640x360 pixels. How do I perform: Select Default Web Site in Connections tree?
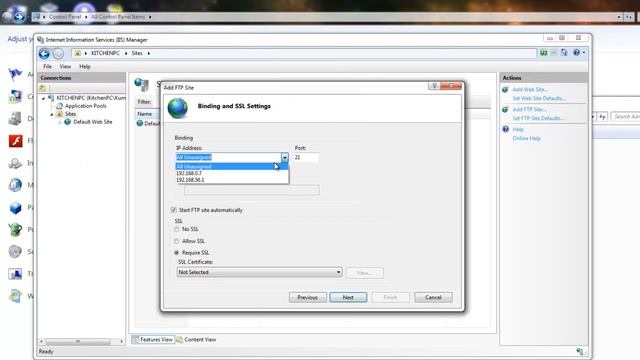pos(93,122)
